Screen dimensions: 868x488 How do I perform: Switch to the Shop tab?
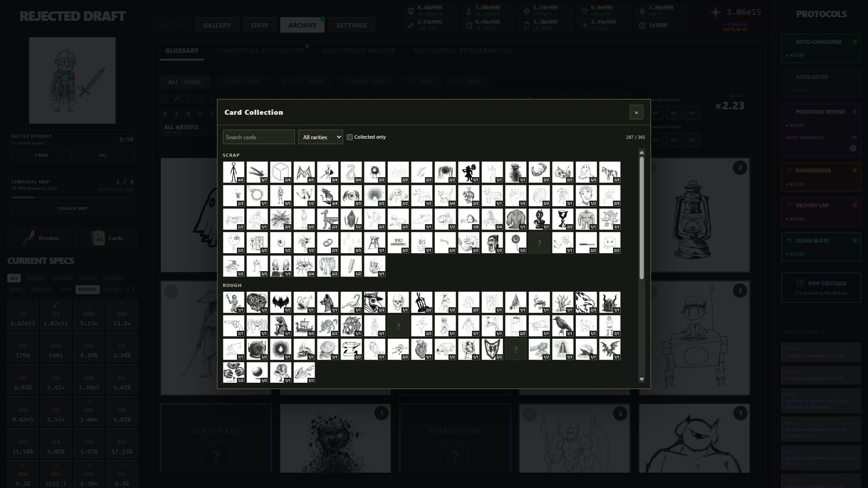tap(259, 25)
